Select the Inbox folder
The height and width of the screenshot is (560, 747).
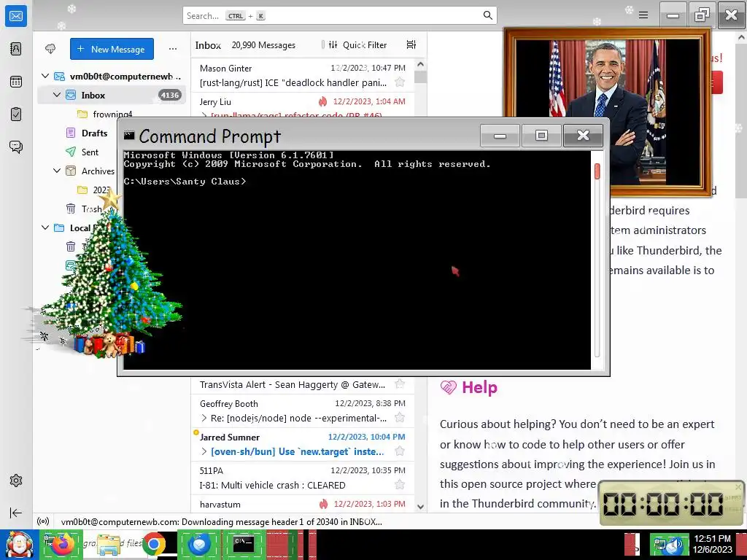click(112, 95)
